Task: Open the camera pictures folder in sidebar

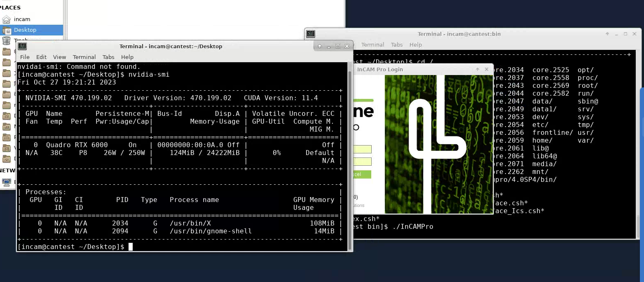Action: point(6,137)
